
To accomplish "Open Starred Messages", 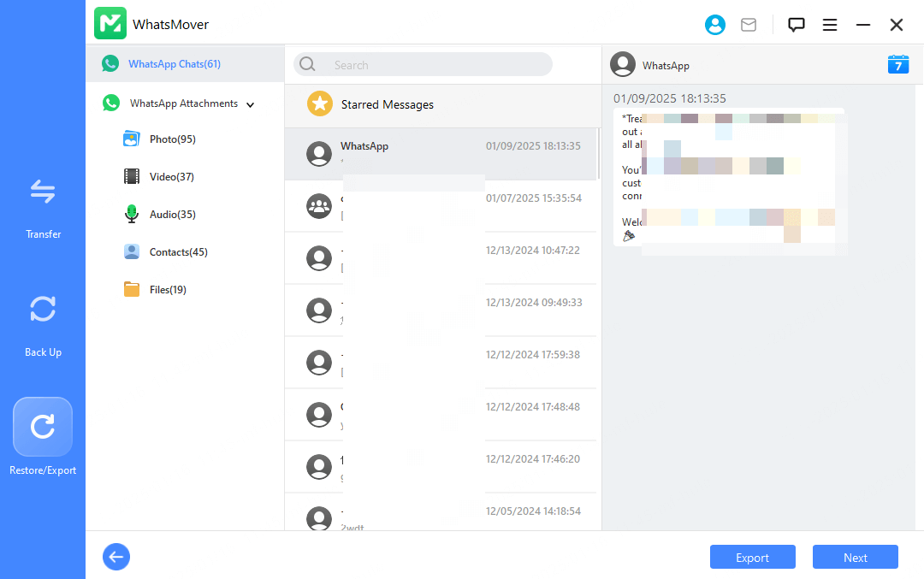I will [387, 104].
